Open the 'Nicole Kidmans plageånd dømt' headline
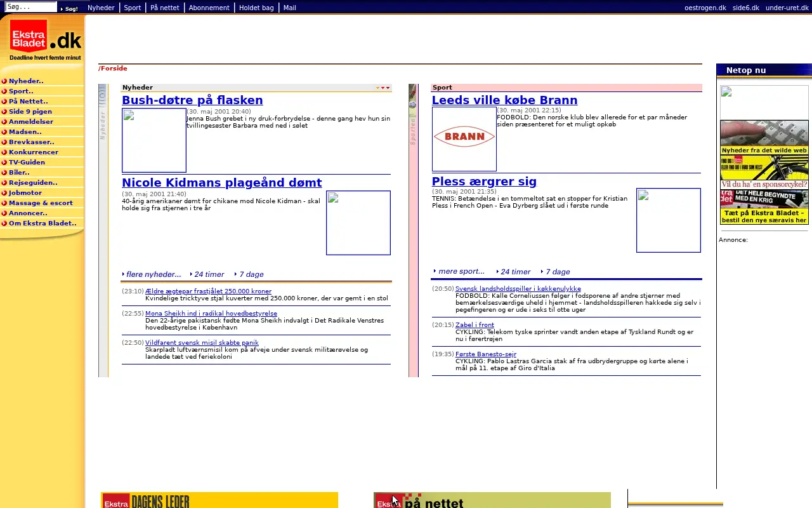 (x=222, y=182)
